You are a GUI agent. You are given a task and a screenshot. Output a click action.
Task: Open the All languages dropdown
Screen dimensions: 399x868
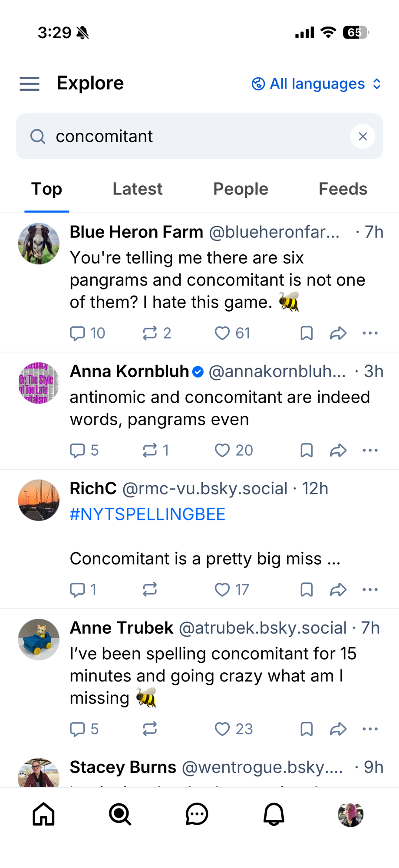click(x=317, y=84)
